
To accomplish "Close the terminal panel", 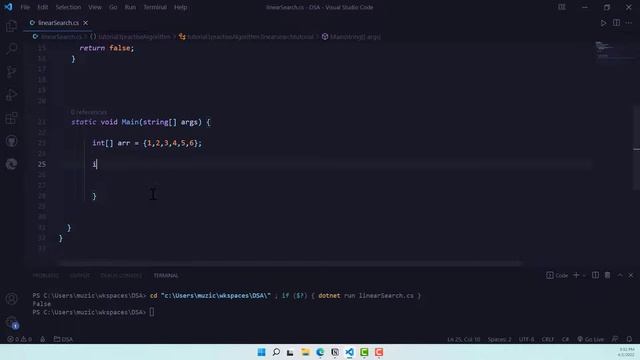I will pos(631,276).
